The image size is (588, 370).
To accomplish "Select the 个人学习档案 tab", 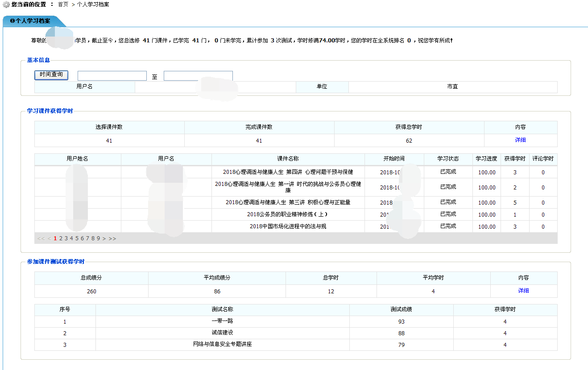I will (x=30, y=21).
